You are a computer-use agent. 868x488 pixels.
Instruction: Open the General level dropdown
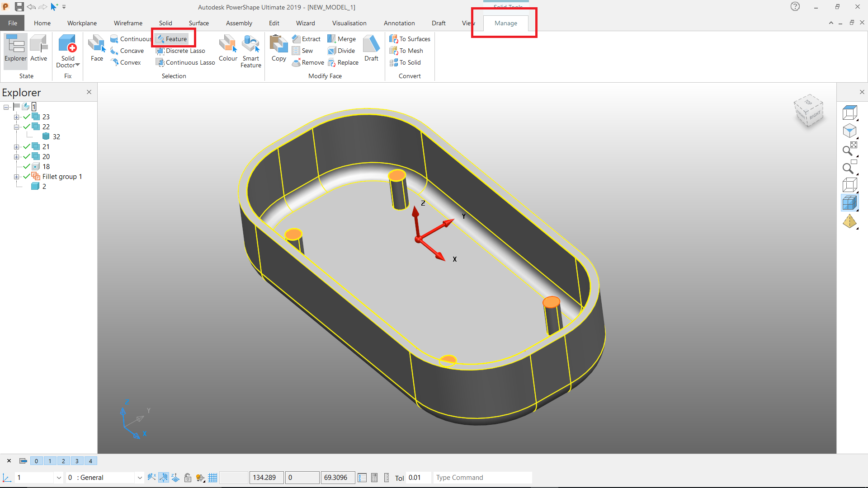(x=140, y=478)
